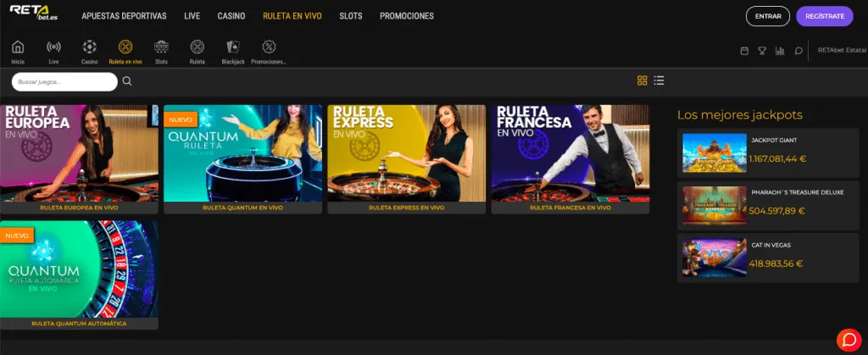Open the Casino menu item
Screen dimensions: 868x355
(x=231, y=16)
